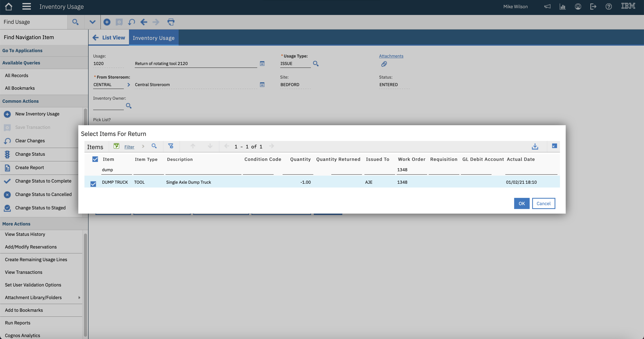
Task: Open the Filter link in the Items dialog
Action: click(x=129, y=147)
